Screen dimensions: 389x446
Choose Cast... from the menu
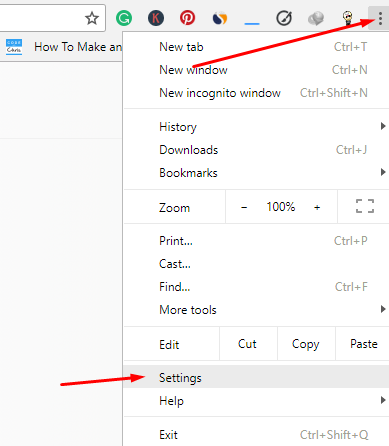[256, 264]
